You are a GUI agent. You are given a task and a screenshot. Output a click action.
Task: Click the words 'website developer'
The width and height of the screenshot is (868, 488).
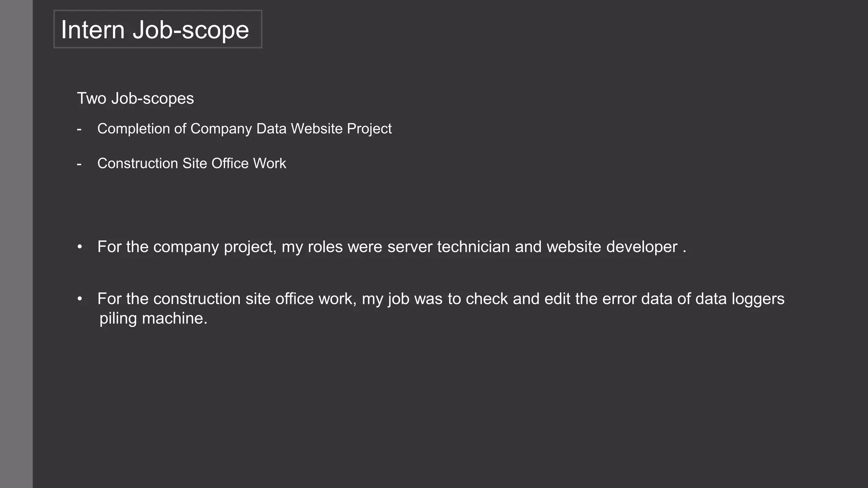[x=612, y=247]
